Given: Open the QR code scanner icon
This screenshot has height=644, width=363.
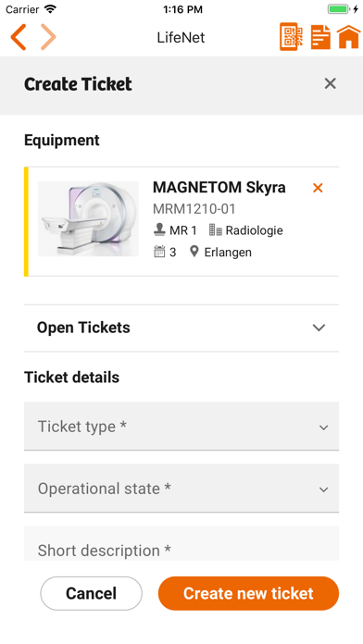Looking at the screenshot, I should (291, 37).
